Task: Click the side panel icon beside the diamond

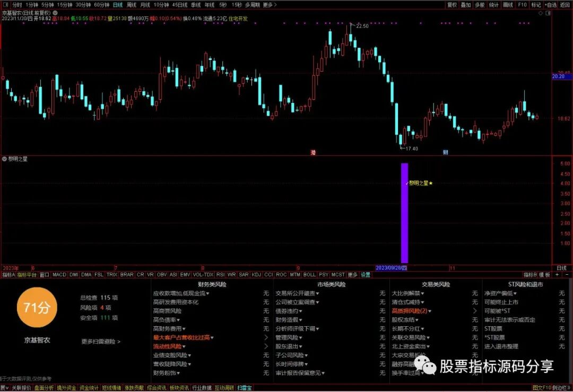Action: click(548, 13)
